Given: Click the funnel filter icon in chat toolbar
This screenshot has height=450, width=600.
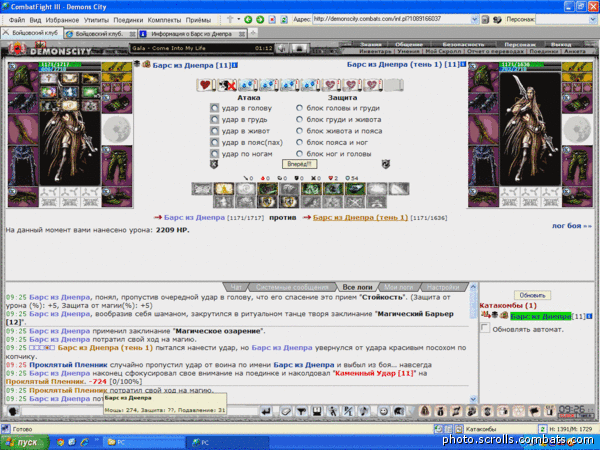Looking at the screenshot, I should [302, 411].
